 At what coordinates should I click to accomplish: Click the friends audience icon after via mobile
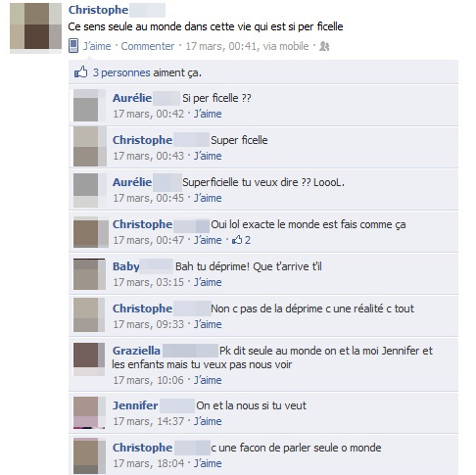tap(324, 46)
